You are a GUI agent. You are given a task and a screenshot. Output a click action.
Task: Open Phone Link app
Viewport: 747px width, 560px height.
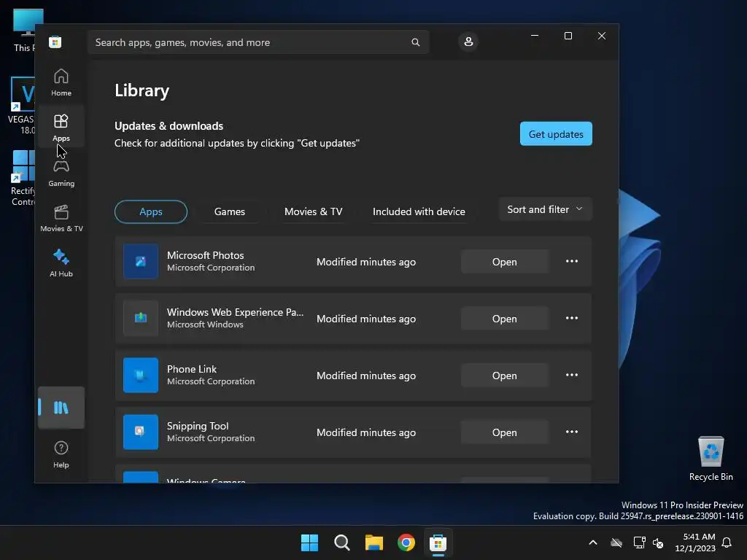(x=505, y=376)
